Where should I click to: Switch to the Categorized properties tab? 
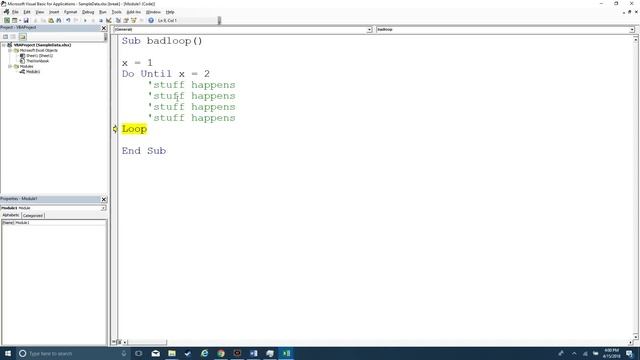(x=33, y=216)
